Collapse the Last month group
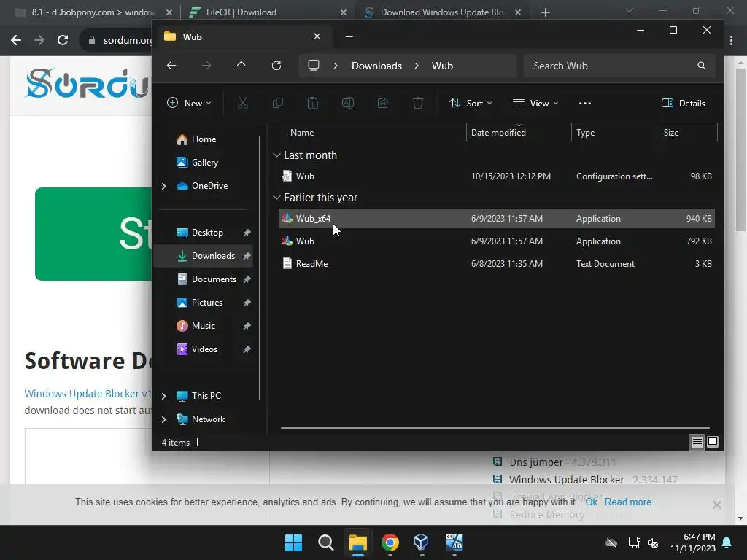The image size is (747, 560). tap(276, 155)
